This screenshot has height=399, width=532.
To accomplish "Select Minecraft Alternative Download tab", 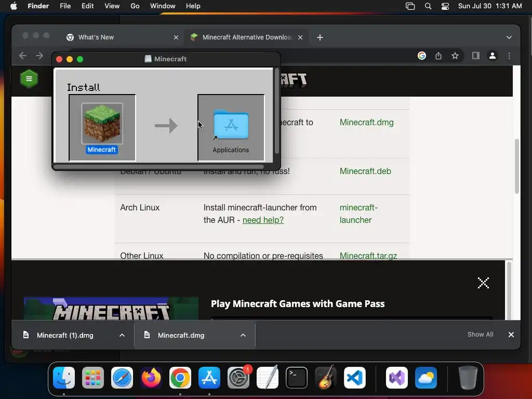I will 247,37.
